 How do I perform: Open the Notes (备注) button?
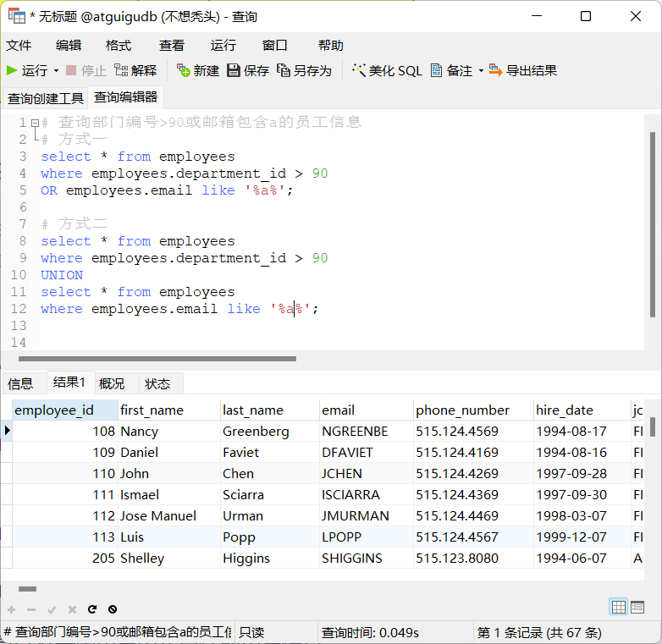452,70
